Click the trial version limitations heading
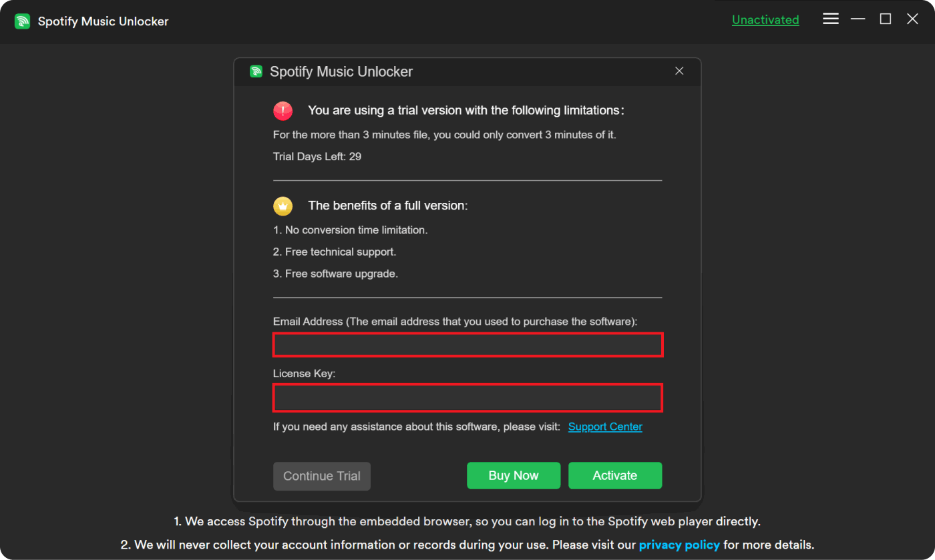The width and height of the screenshot is (935, 560). 466,110
